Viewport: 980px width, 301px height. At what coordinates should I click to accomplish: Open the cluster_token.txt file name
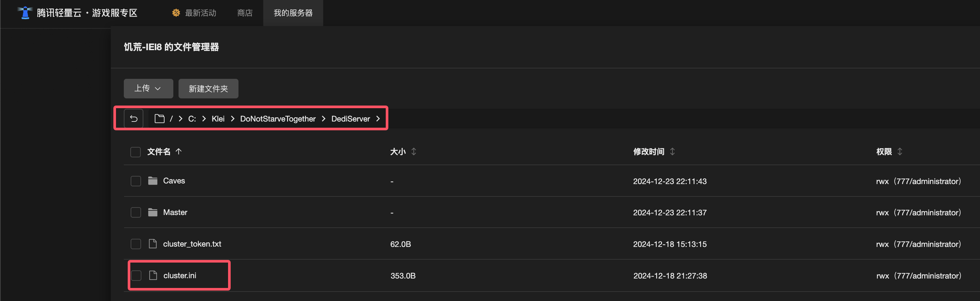192,244
